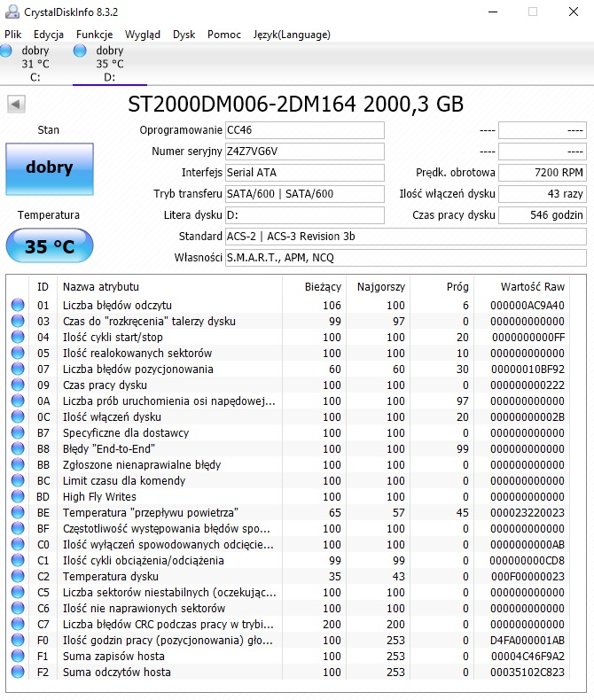Click power-on hours field 546 godzin
This screenshot has height=700, width=594.
point(543,215)
